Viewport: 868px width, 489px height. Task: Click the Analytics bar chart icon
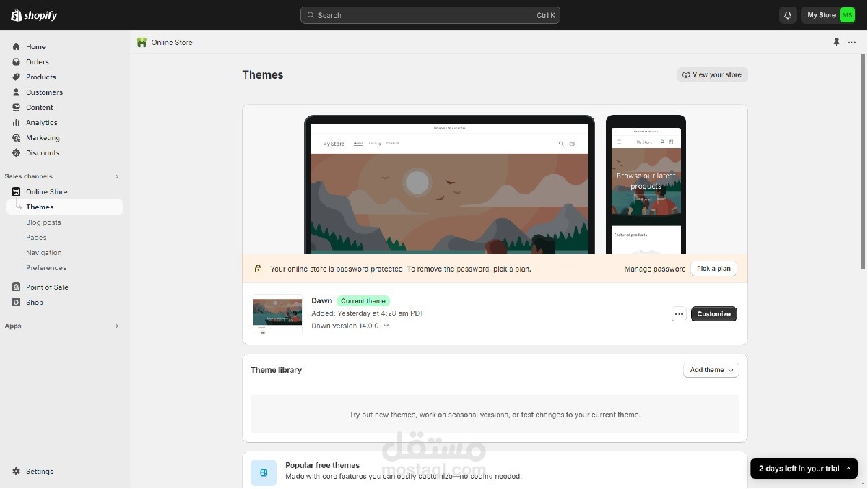click(x=17, y=123)
